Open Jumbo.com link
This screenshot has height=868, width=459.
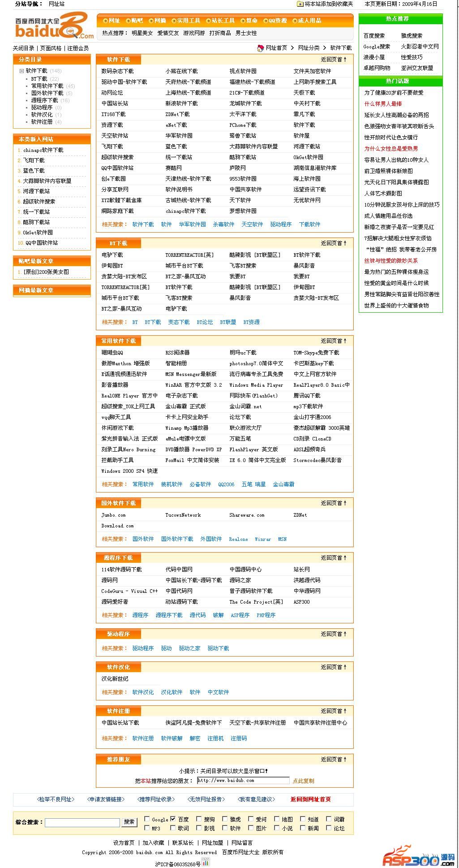pos(113,515)
